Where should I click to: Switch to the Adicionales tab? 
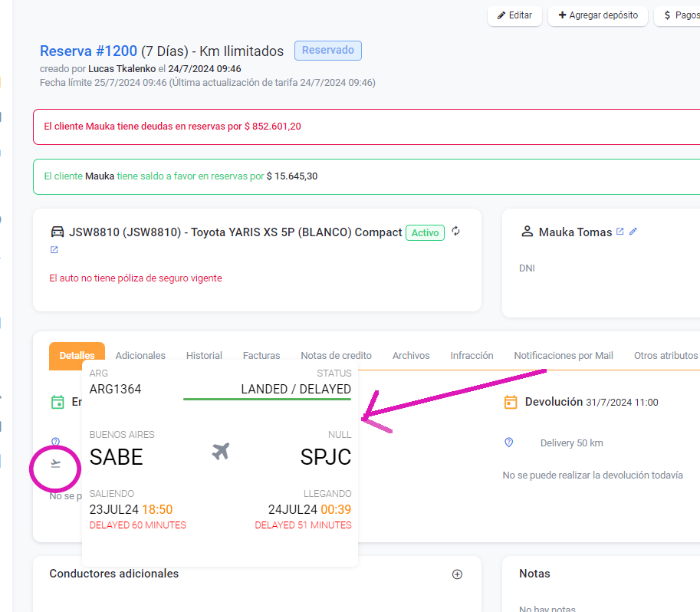[x=140, y=356]
